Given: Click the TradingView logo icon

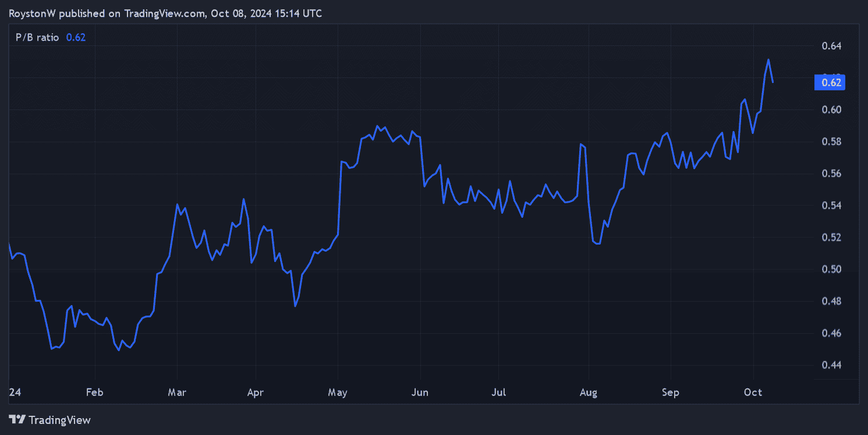Looking at the screenshot, I should click(17, 419).
